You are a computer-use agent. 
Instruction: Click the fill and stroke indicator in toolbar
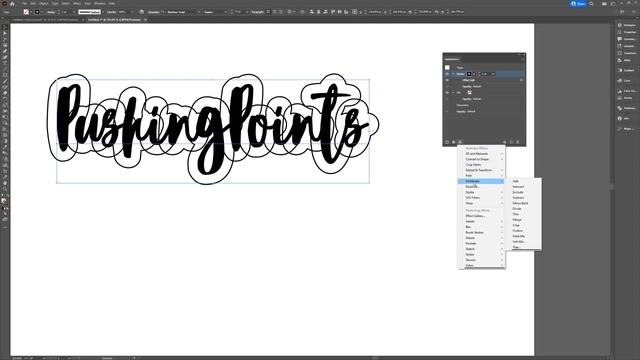[x=4, y=200]
